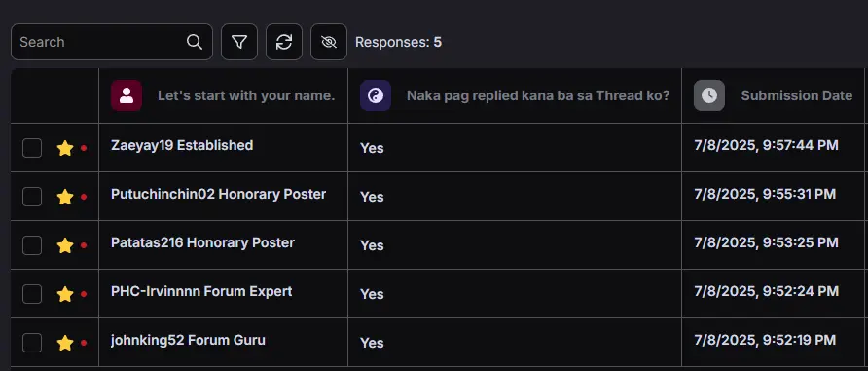The height and width of the screenshot is (371, 868).
Task: Click the search magnifier icon
Action: [195, 42]
